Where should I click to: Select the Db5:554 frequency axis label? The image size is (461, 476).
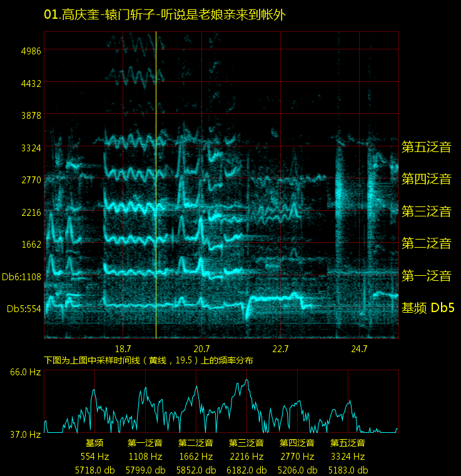click(24, 309)
